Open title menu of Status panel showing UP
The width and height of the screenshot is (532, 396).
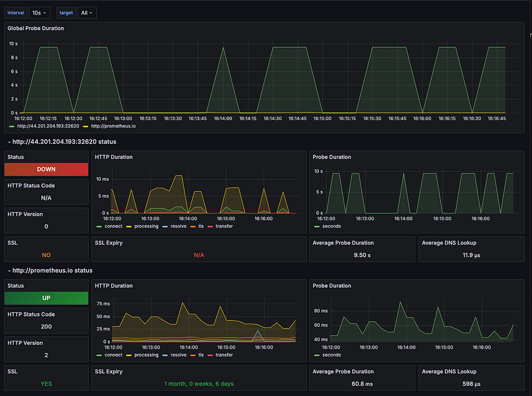tap(16, 286)
